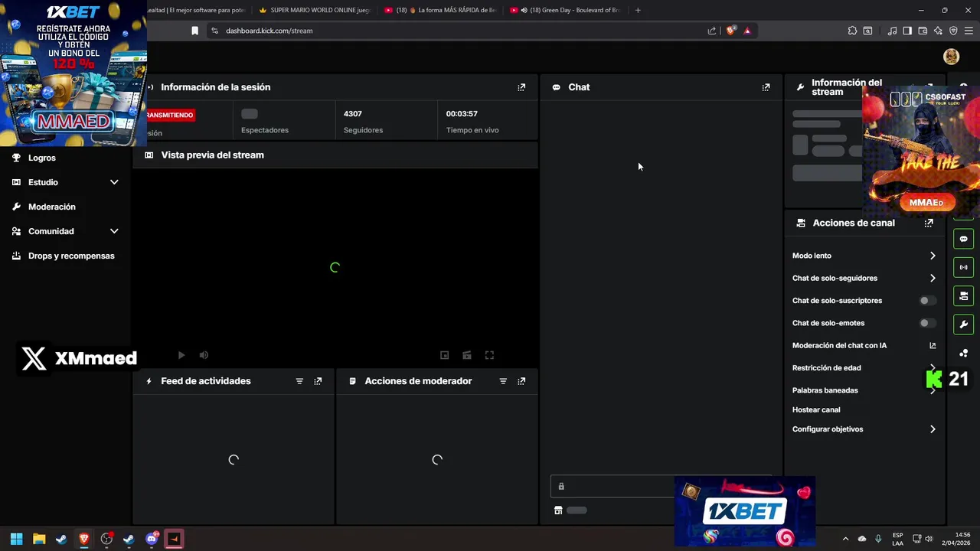The image size is (980, 551).
Task: Open filter options in Acciones de moderador
Action: coord(503,381)
